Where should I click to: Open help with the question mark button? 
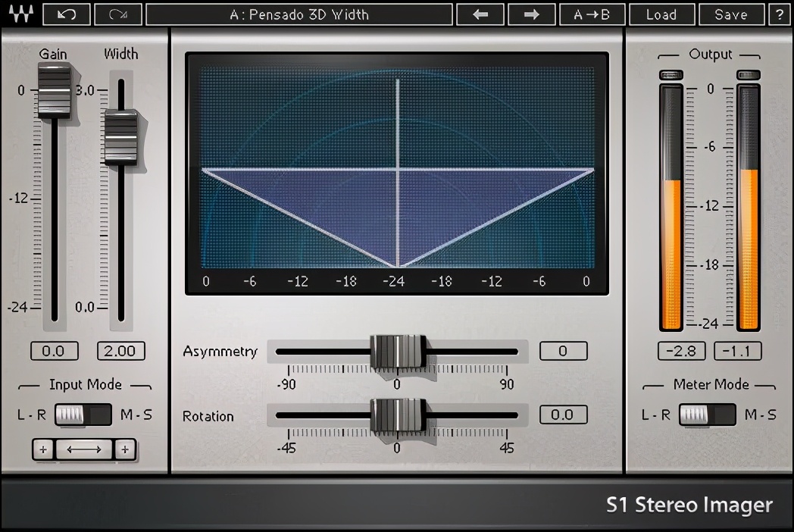780,14
